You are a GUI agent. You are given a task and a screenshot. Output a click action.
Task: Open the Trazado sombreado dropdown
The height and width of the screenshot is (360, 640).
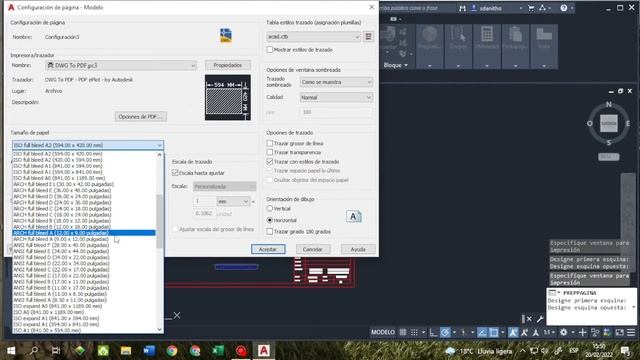tap(336, 82)
